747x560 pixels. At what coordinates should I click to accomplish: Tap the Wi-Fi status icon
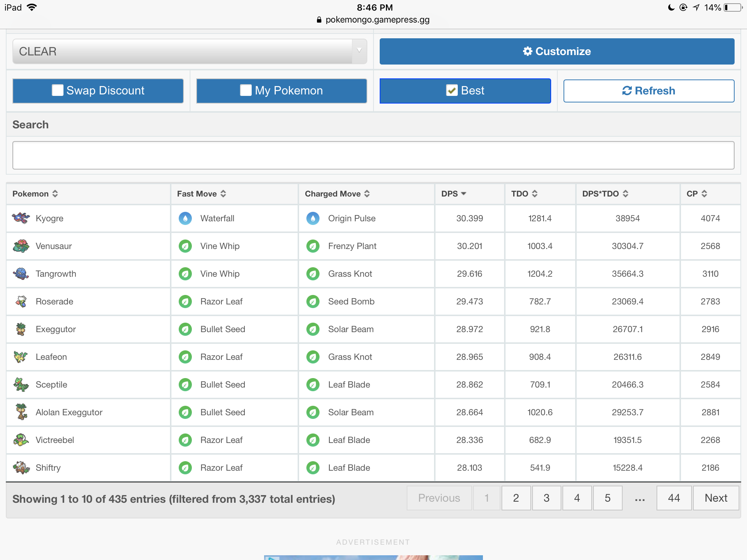point(32,7)
